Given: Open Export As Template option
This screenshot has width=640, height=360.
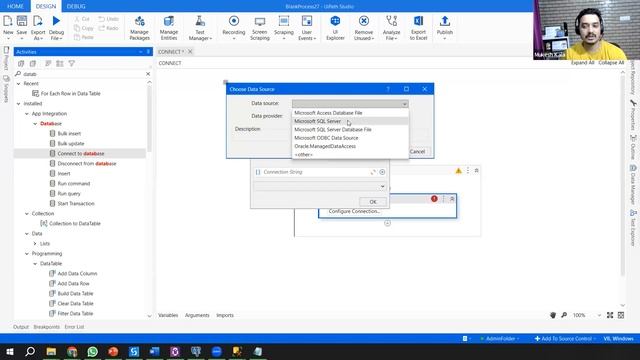Looking at the screenshot, I should click(38, 27).
